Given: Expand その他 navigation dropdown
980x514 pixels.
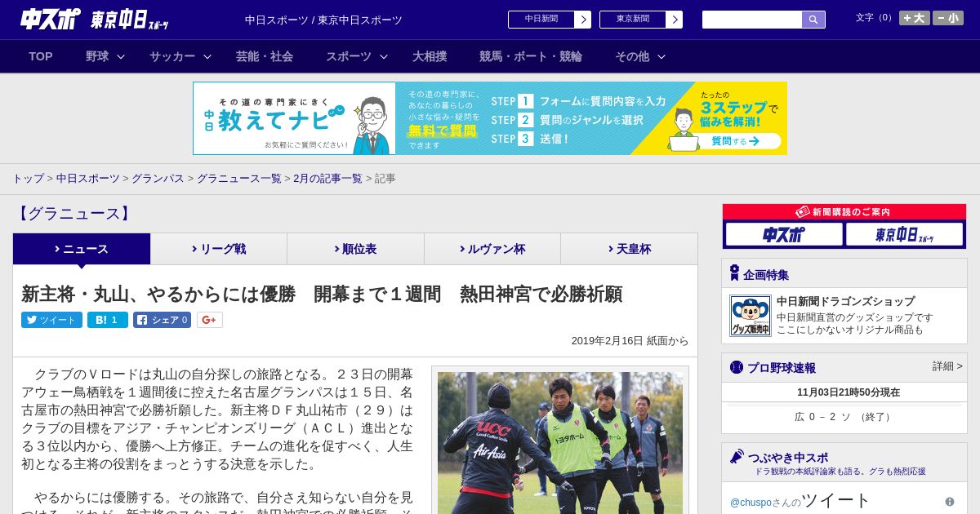Looking at the screenshot, I should pos(640,56).
